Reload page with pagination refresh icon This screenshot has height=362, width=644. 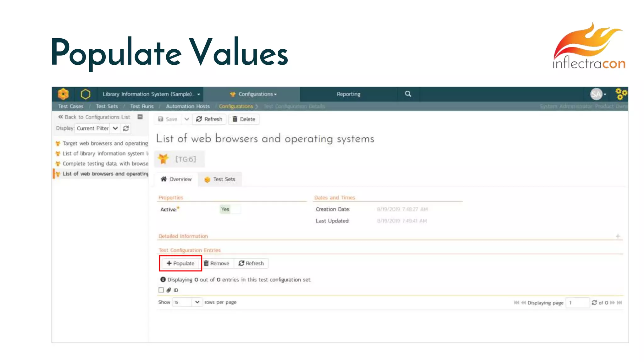(594, 303)
